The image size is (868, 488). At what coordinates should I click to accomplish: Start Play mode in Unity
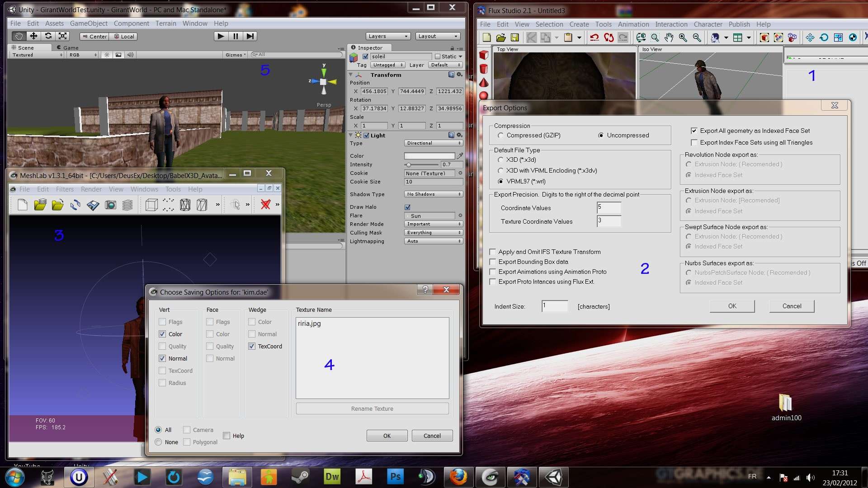click(x=221, y=36)
